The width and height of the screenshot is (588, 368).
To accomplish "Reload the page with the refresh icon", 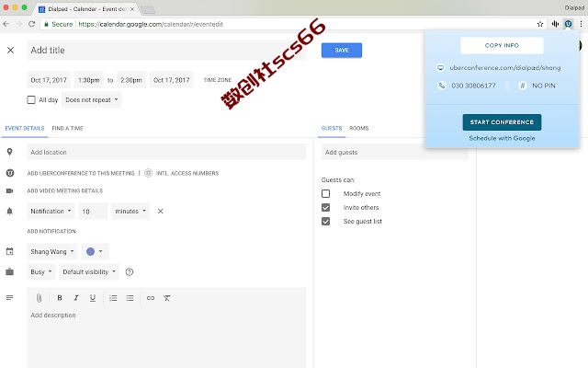I will pyautogui.click(x=32, y=24).
